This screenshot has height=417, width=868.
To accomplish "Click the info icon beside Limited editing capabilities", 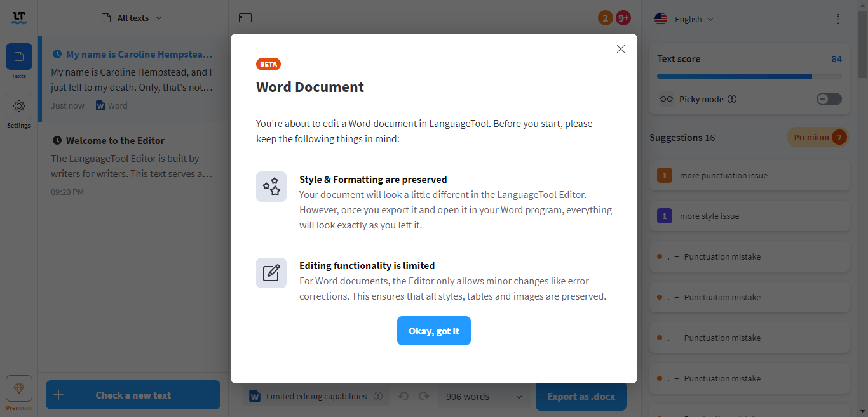I will (x=379, y=395).
